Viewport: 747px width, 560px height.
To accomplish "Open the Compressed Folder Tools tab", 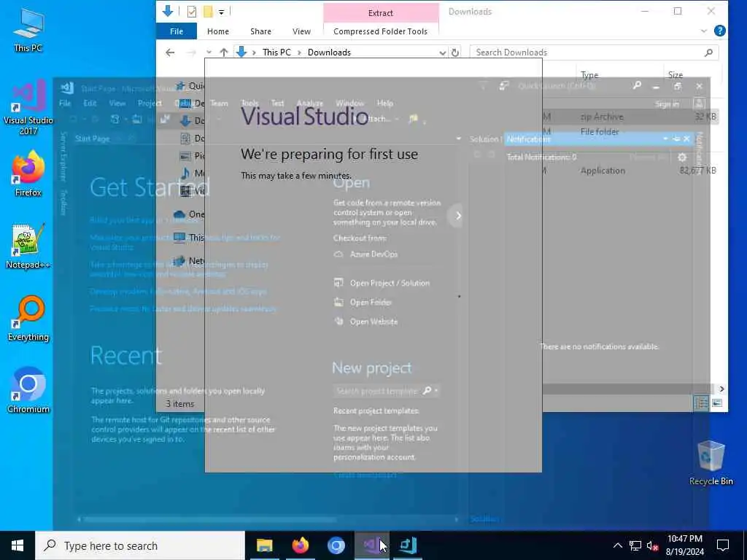I will [381, 31].
